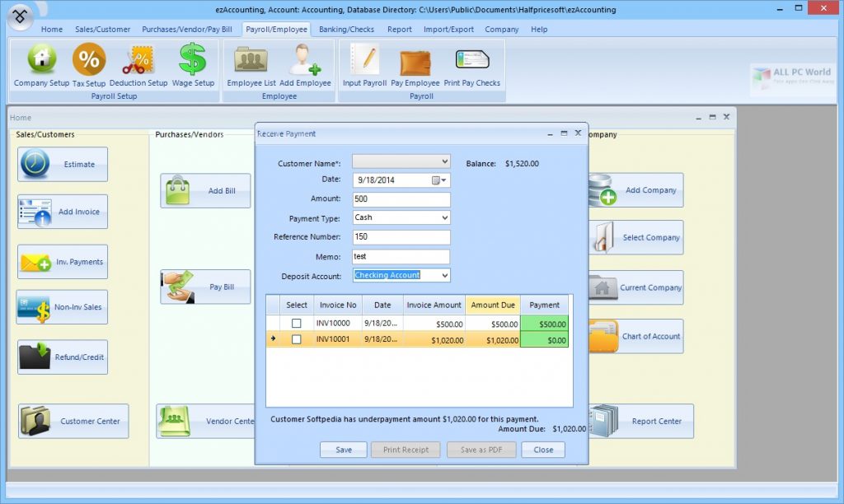Switch to the Banking/Checks tab
844x504 pixels.
pyautogui.click(x=346, y=30)
